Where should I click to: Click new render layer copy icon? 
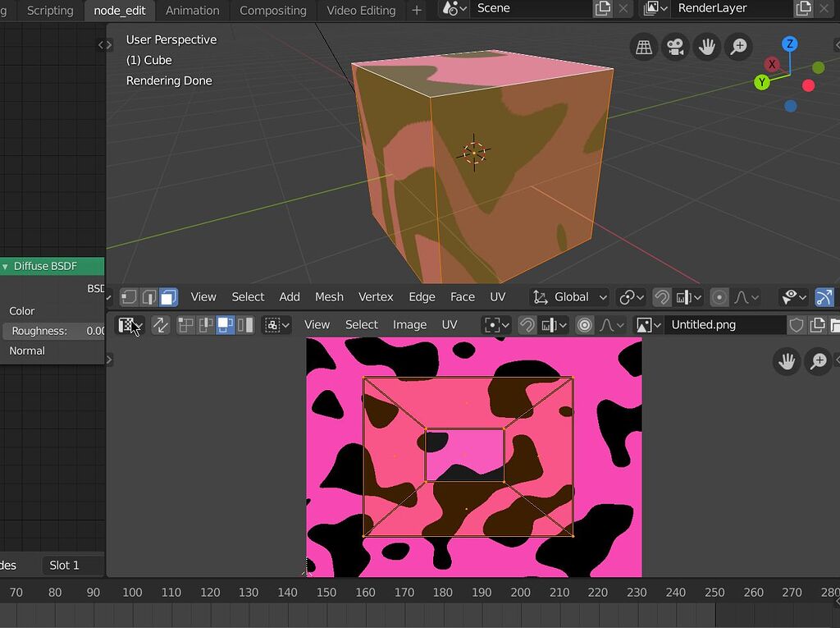click(x=804, y=8)
